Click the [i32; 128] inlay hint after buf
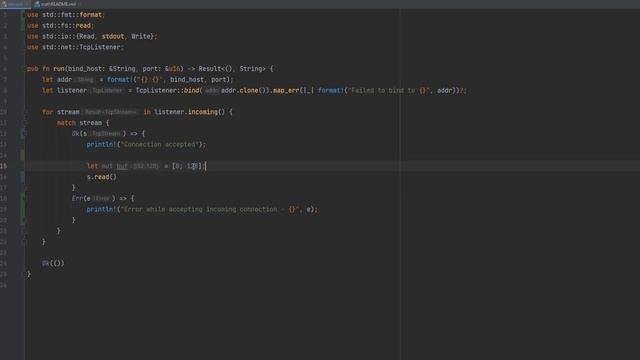Viewport: 640px width, 360px height. click(x=145, y=166)
